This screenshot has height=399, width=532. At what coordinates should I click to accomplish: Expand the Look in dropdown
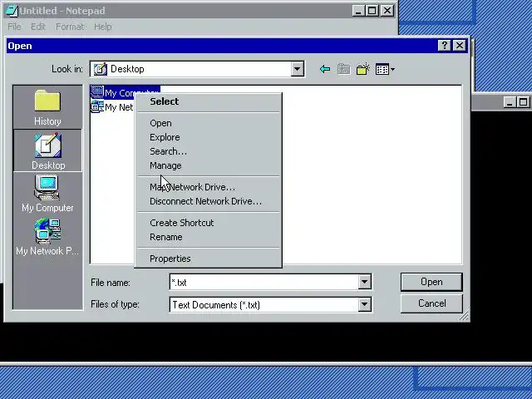297,69
